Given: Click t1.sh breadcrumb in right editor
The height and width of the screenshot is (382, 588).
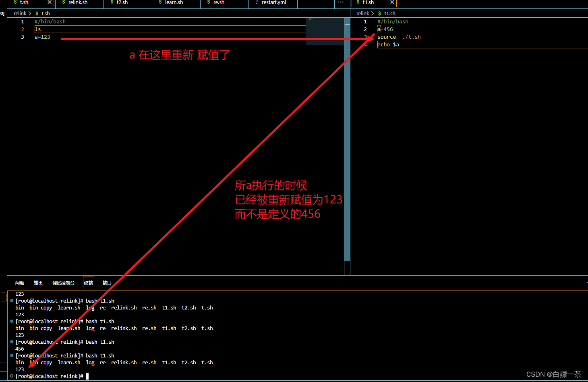Looking at the screenshot, I should pos(389,13).
